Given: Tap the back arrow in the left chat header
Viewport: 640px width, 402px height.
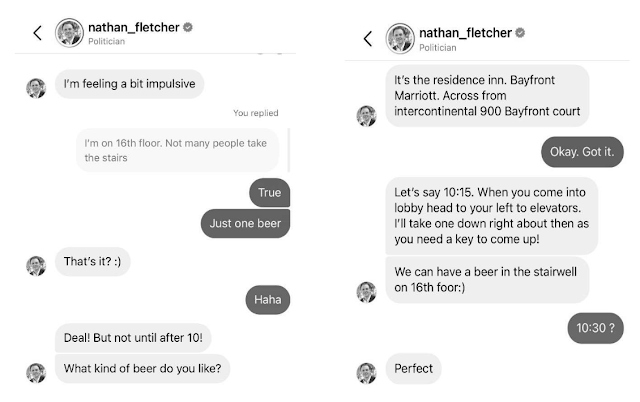Looking at the screenshot, I should (x=37, y=32).
